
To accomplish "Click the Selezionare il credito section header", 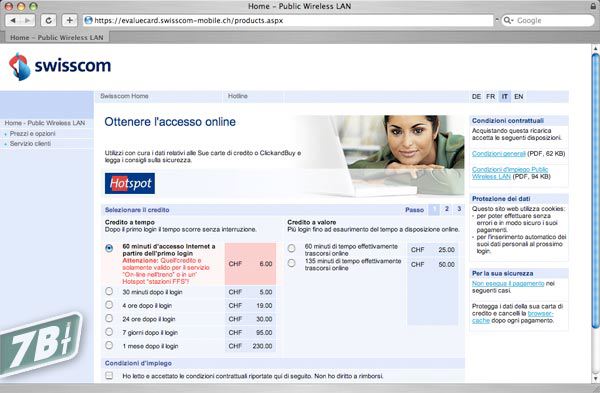I will click(137, 210).
